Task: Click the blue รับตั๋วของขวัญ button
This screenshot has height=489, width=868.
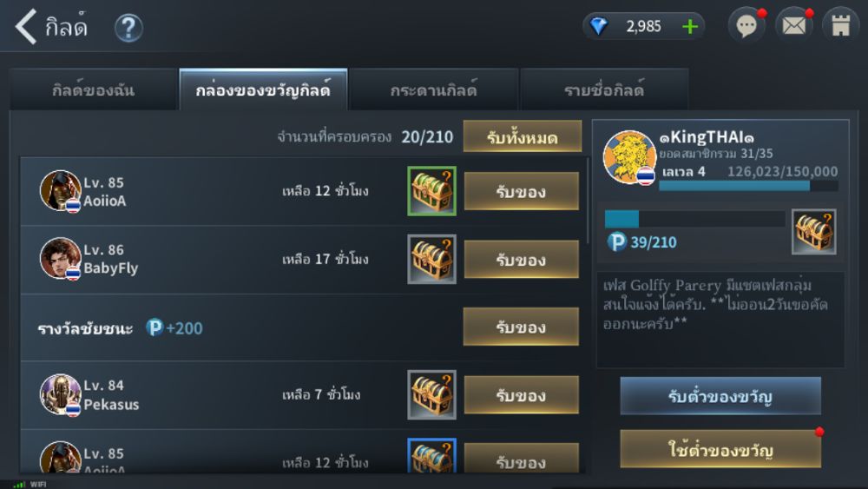Action: click(x=720, y=396)
